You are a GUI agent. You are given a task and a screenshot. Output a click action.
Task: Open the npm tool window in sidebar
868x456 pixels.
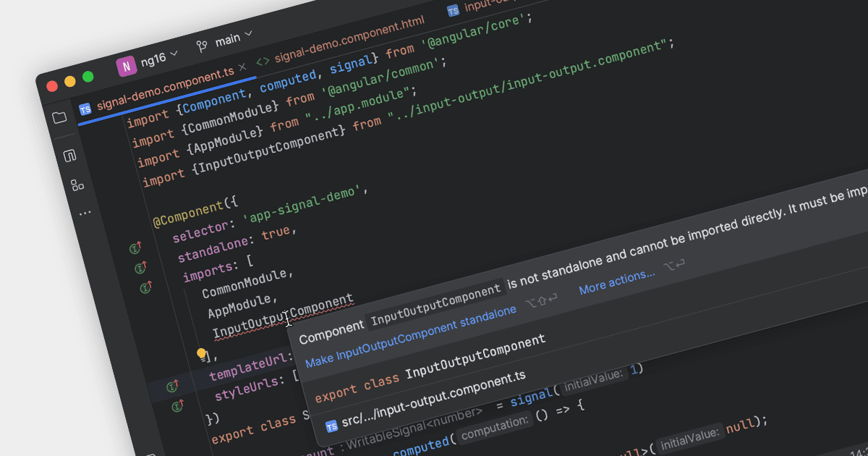[x=70, y=156]
